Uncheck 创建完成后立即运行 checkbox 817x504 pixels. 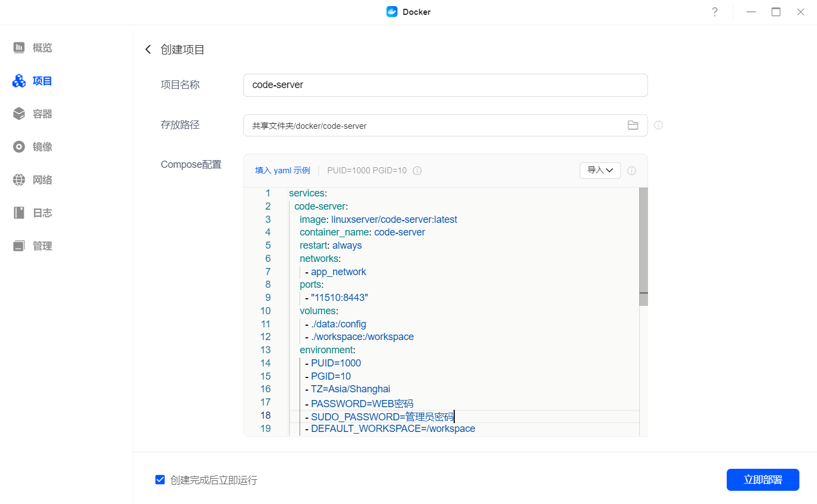160,480
